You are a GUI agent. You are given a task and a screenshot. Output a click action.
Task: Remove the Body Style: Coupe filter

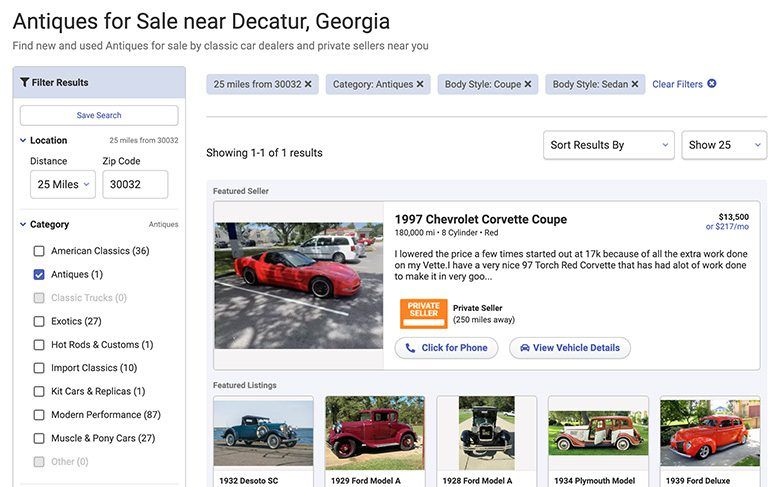[528, 85]
